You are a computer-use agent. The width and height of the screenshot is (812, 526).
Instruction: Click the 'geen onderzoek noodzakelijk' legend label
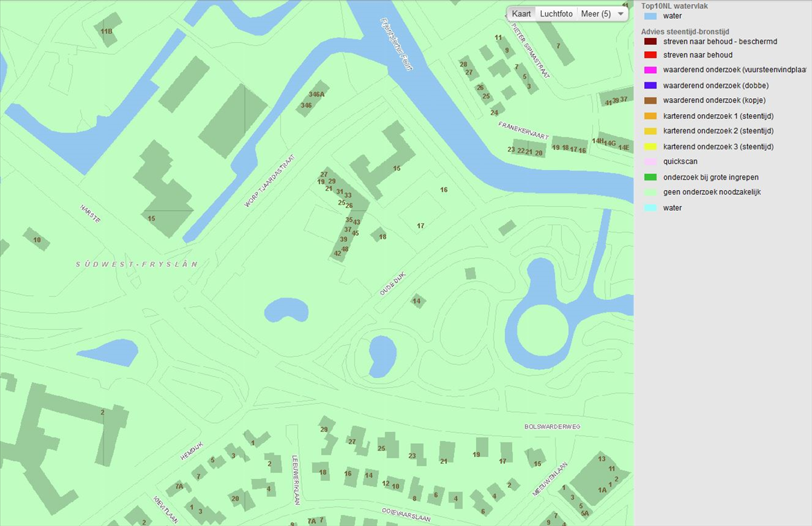712,192
